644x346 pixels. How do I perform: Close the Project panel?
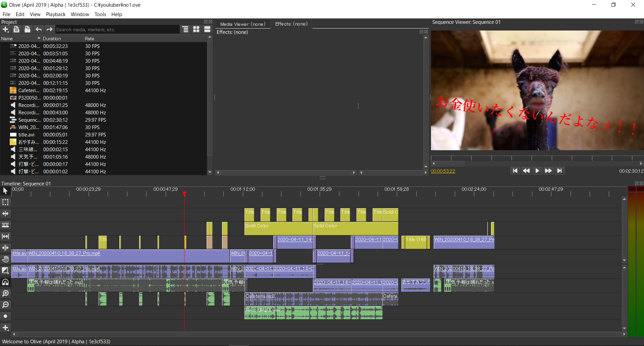pos(211,22)
